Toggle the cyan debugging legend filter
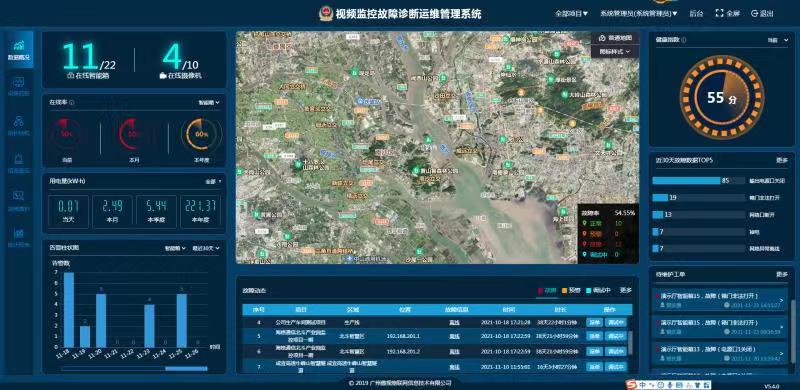The image size is (800, 390). pyautogui.click(x=598, y=290)
